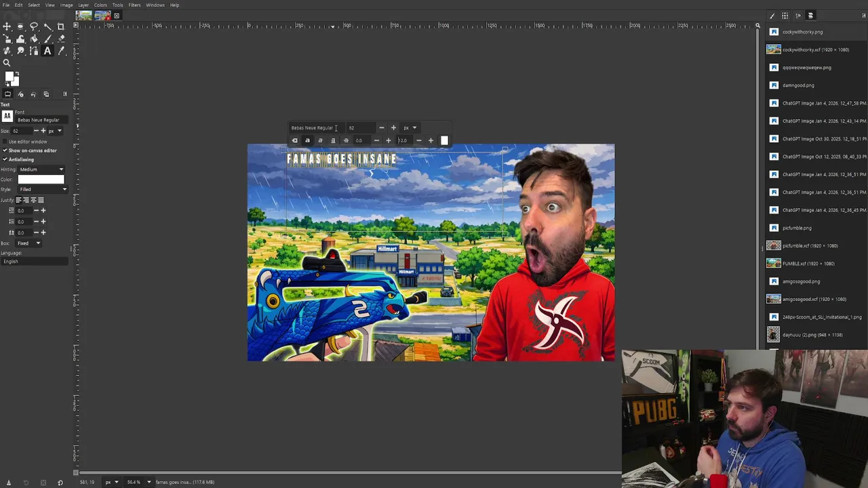Image resolution: width=868 pixels, height=488 pixels.
Task: Open the Images tab icon
Action: [46, 94]
